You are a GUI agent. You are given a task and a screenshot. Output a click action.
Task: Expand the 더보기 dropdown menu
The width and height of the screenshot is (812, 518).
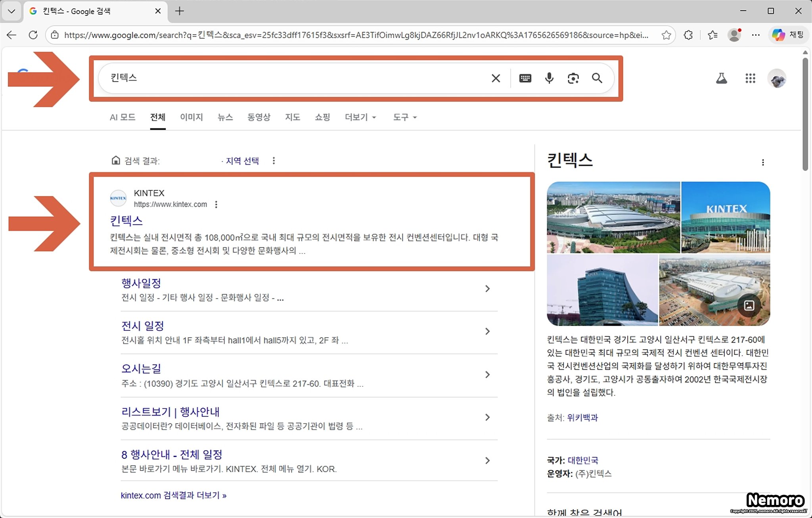pyautogui.click(x=360, y=117)
